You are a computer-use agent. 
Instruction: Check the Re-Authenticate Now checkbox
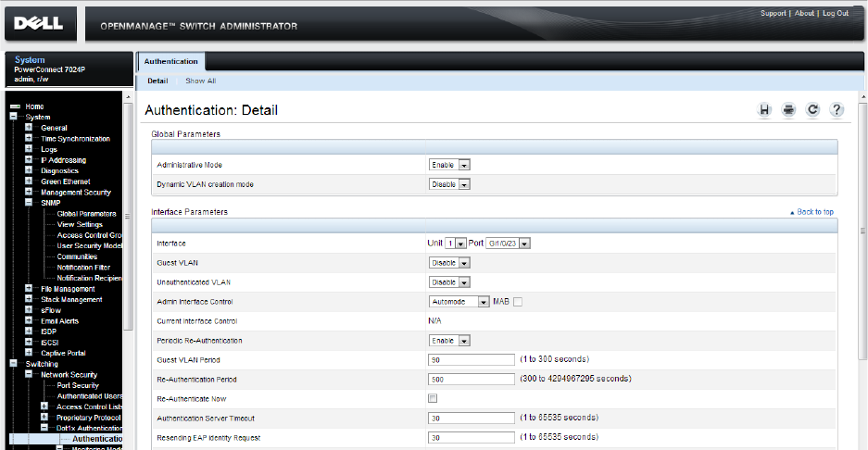[433, 398]
